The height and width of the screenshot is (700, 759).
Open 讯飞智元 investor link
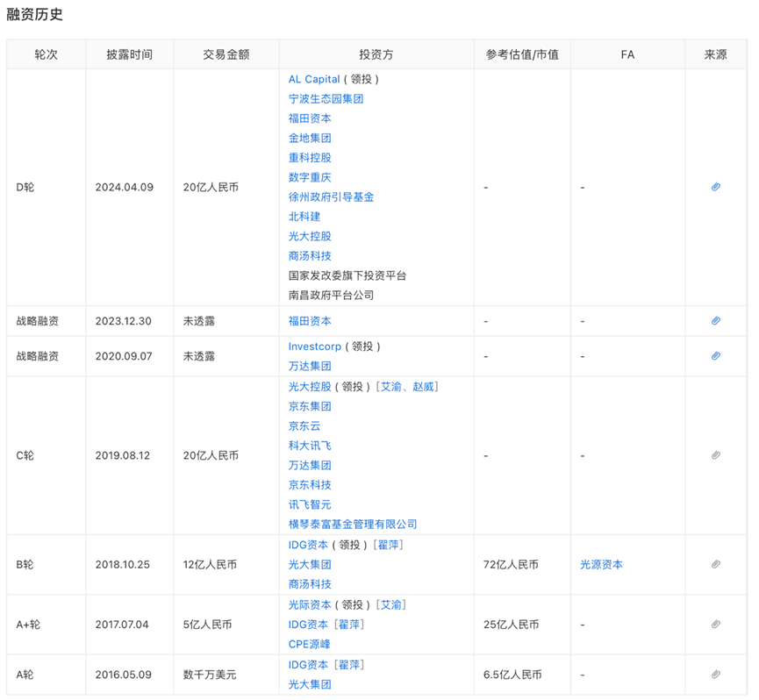310,504
